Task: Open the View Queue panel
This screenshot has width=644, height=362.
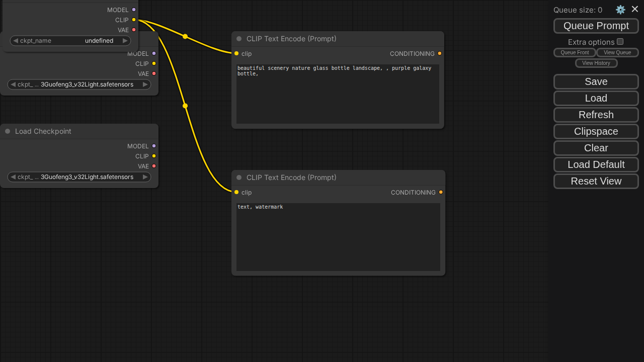Action: 617,52
